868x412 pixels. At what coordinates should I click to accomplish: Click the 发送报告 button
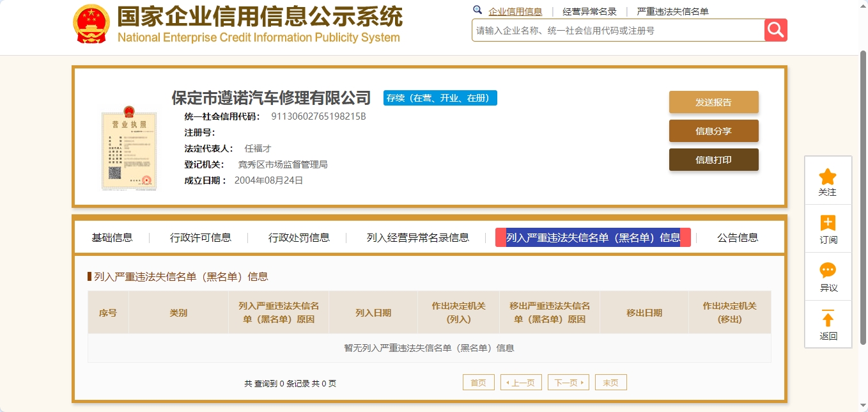coord(713,102)
